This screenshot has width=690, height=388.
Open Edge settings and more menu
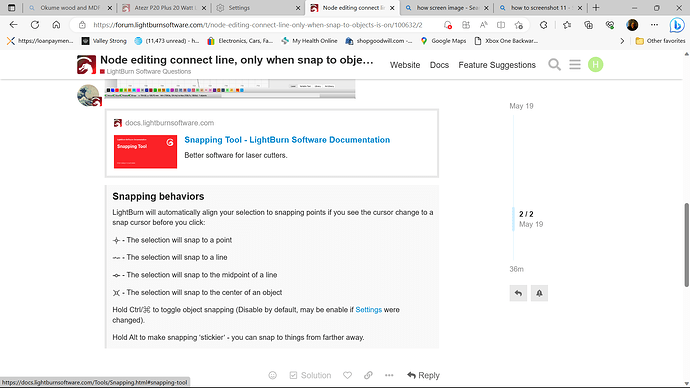pyautogui.click(x=654, y=25)
